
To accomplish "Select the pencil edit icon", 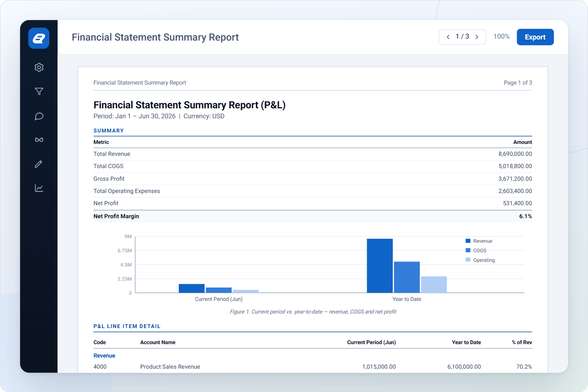I will coord(39,164).
